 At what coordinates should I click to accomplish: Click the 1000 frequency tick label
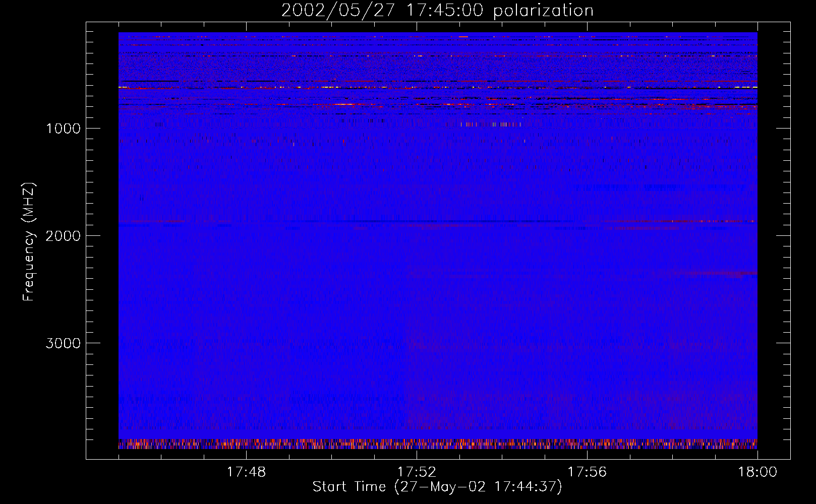pyautogui.click(x=63, y=129)
